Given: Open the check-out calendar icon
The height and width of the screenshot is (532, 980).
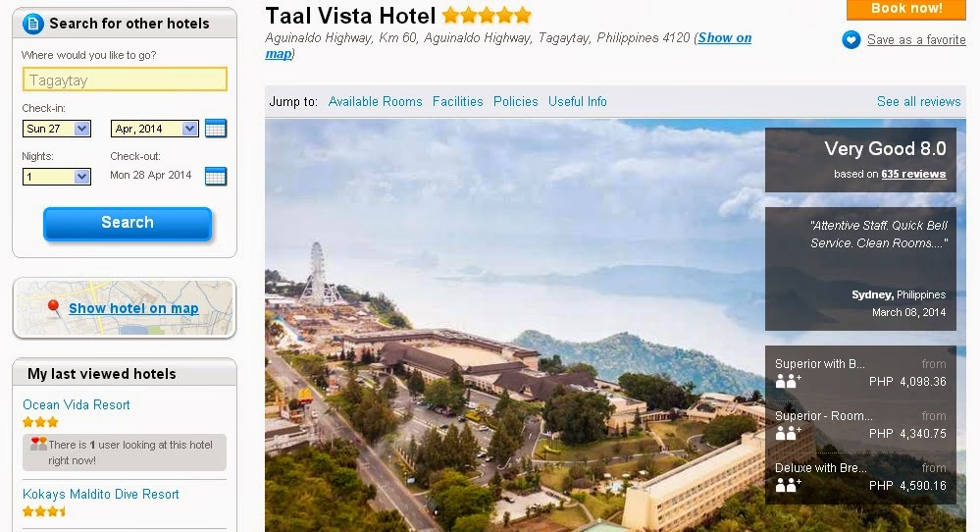Looking at the screenshot, I should click(x=216, y=177).
